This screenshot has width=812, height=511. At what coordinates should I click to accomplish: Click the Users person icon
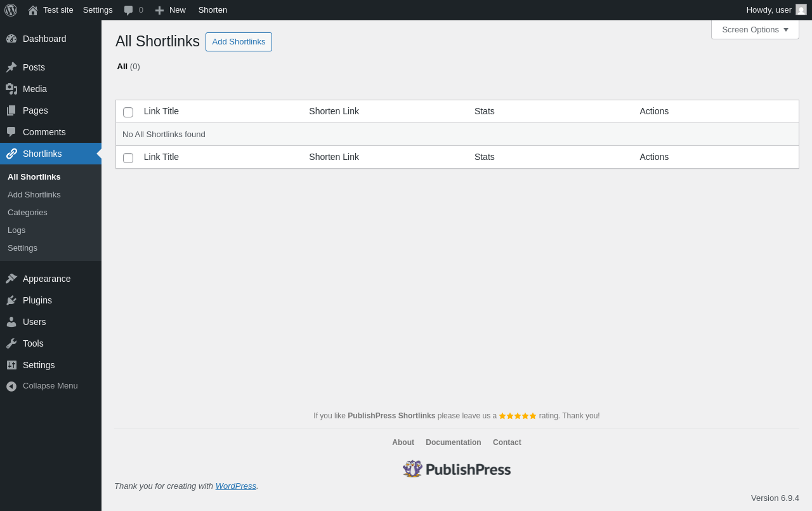pos(11,322)
